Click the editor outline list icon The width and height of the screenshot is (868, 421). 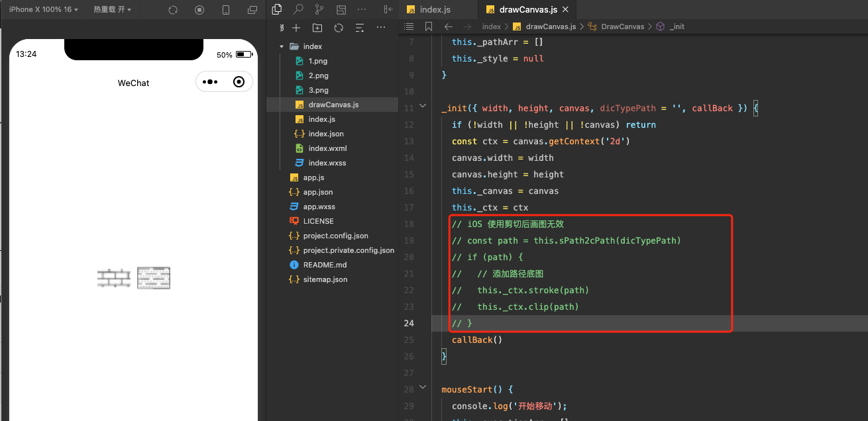point(409,26)
